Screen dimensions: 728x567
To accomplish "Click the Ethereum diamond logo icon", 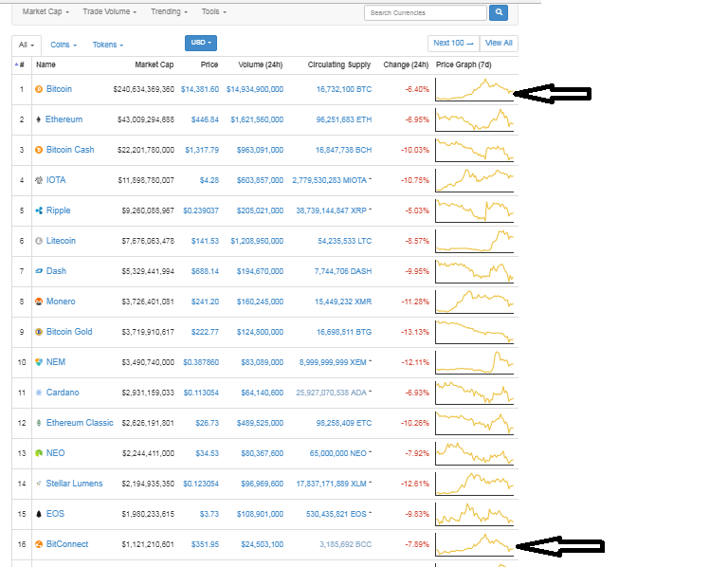I will [39, 119].
